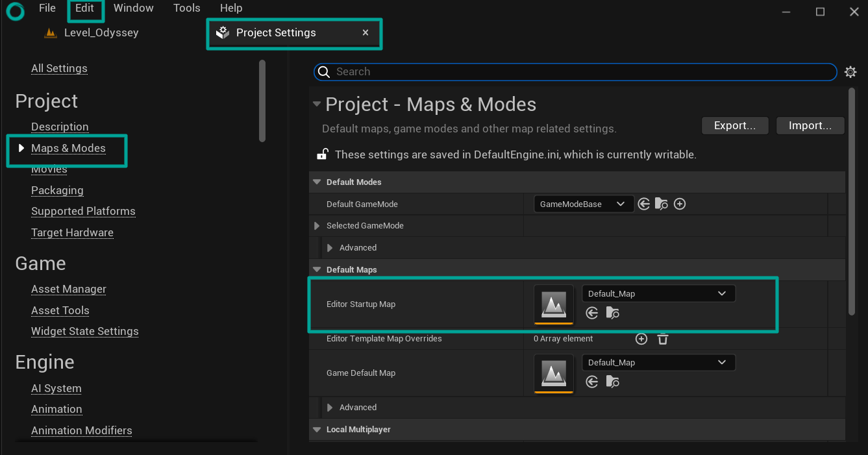
Task: Open the Edit menu
Action: [84, 8]
